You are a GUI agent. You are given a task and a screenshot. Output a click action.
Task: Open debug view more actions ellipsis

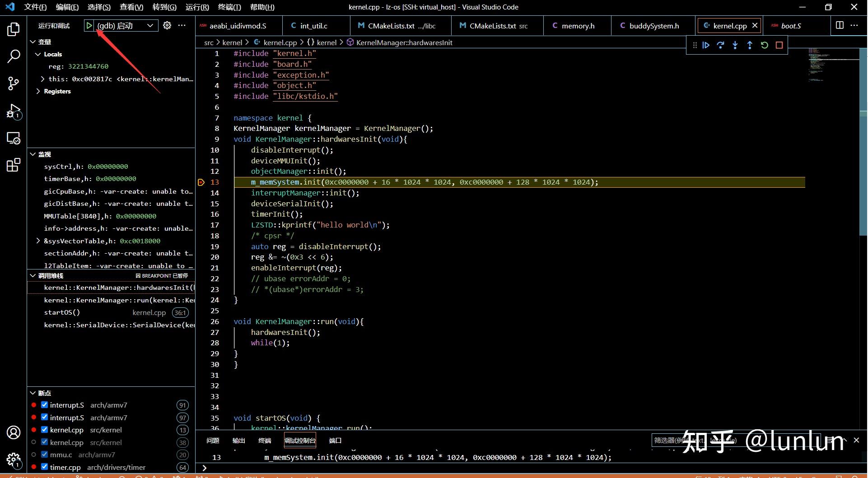[182, 25]
